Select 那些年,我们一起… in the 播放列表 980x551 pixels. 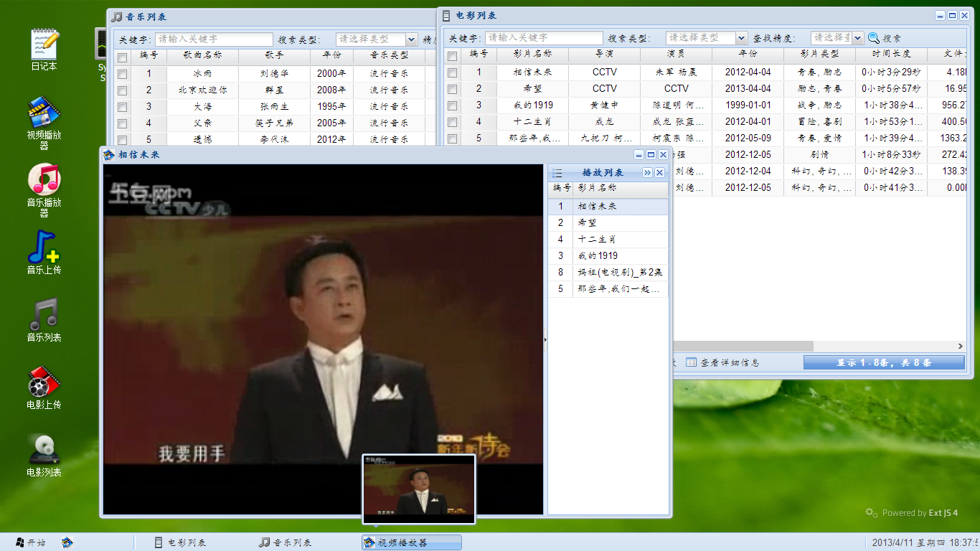pos(608,289)
